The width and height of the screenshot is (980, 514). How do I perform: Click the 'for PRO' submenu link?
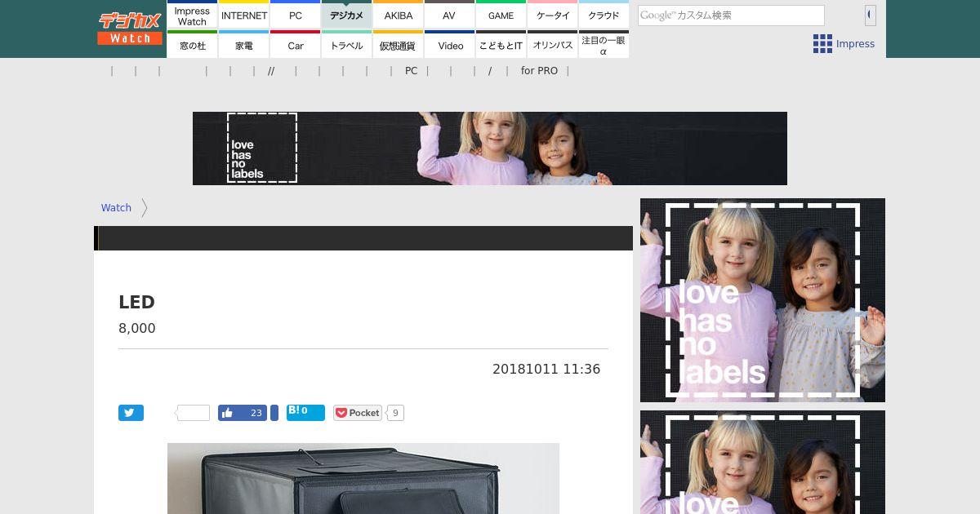coord(539,71)
